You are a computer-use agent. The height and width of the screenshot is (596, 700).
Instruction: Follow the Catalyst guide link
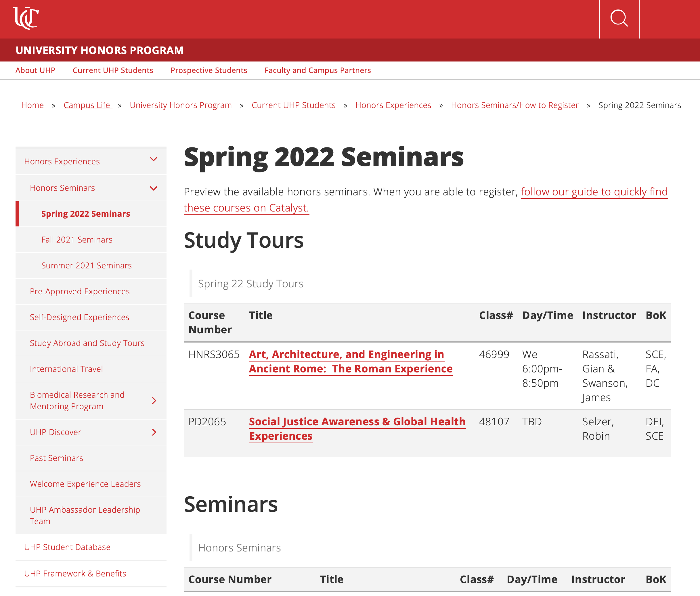pos(594,192)
